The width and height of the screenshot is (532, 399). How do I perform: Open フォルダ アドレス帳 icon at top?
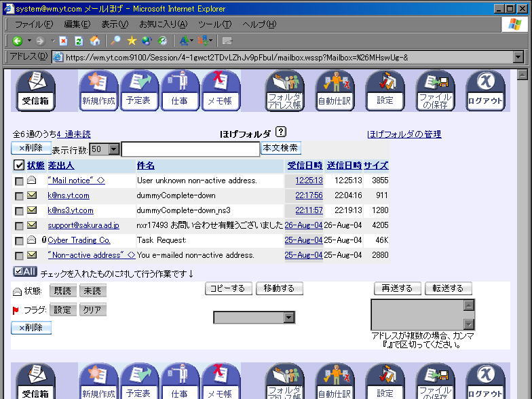click(x=284, y=91)
